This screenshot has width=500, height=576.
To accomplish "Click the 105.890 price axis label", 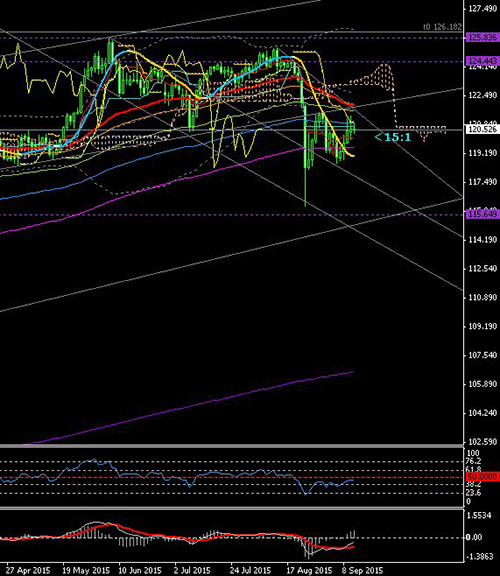I will [x=483, y=384].
